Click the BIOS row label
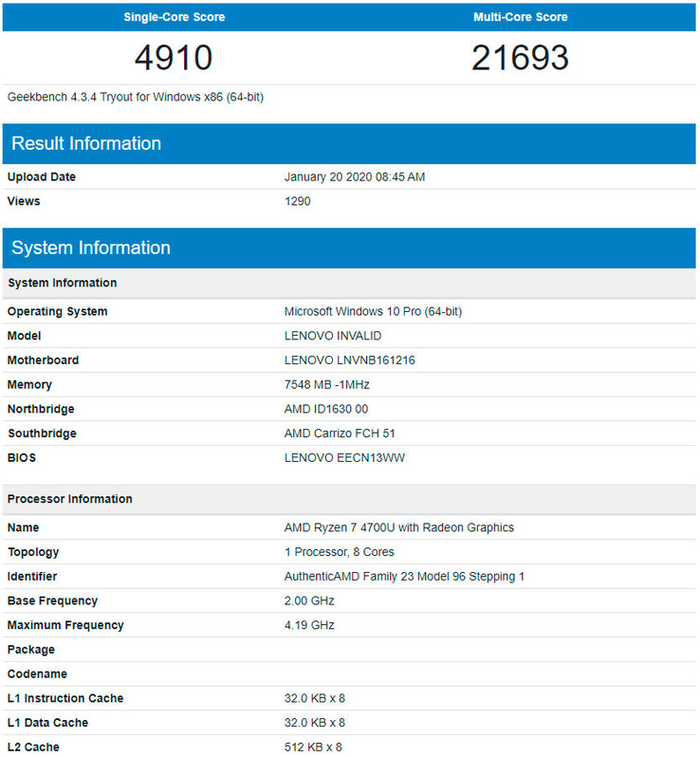The image size is (700, 757). pos(22,457)
